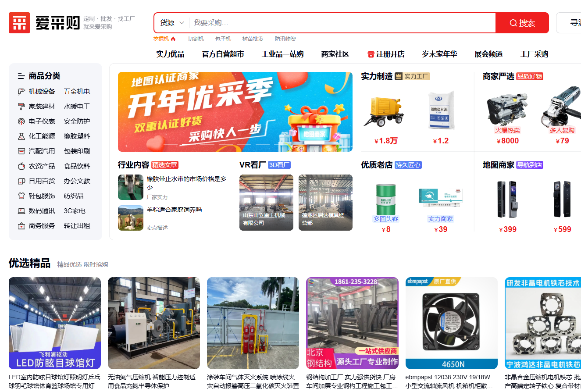Image resolution: width=581 pixels, height=392 pixels.
Task: Open the 货源 search type dropdown
Action: coord(171,23)
